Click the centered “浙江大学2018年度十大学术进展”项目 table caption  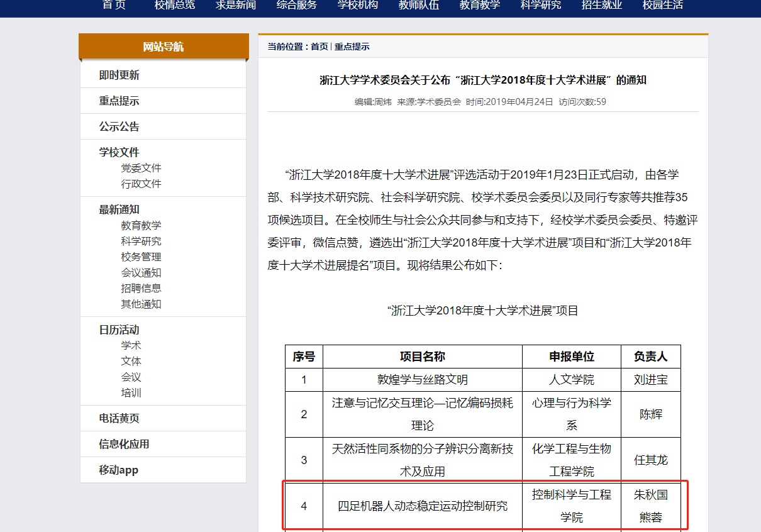(x=483, y=311)
